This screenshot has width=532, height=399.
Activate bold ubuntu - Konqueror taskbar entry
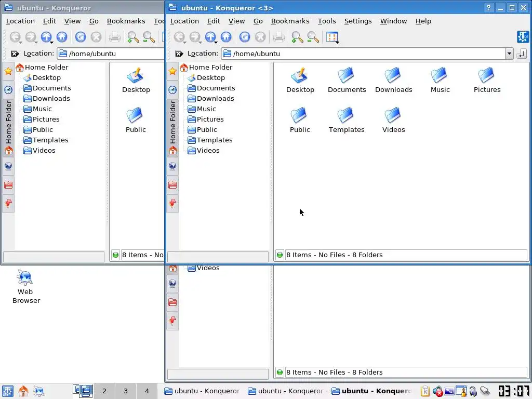pyautogui.click(x=371, y=391)
